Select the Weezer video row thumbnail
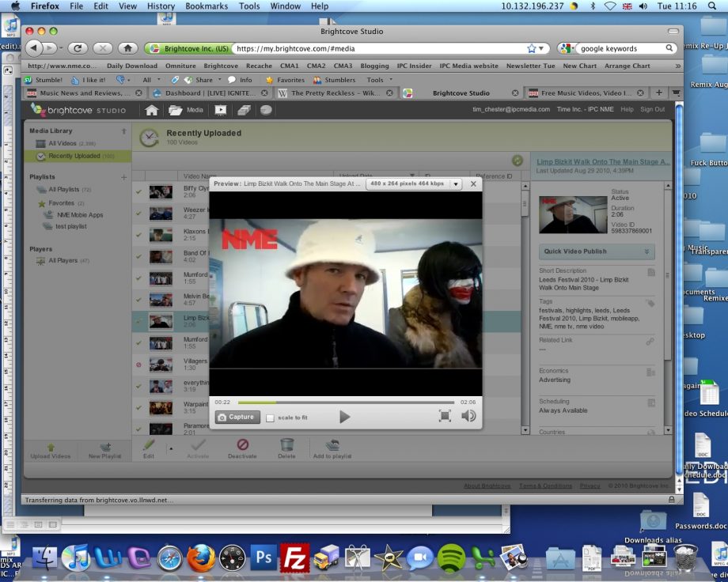The width and height of the screenshot is (728, 582). point(161,214)
